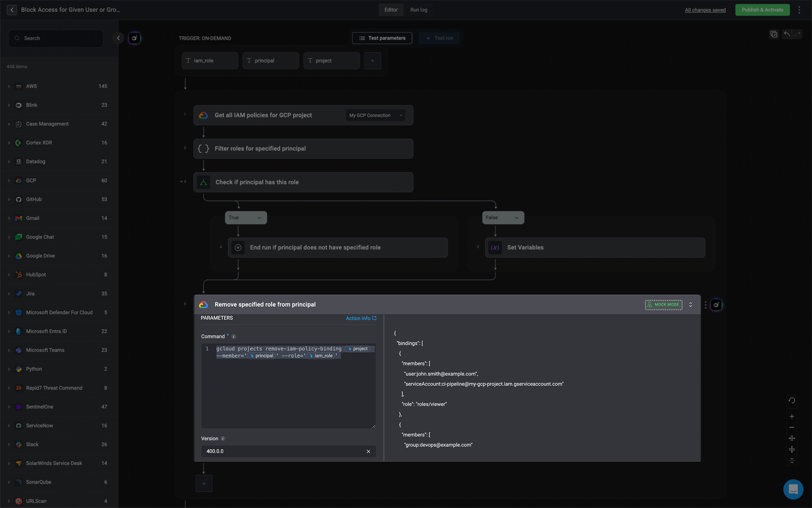Click the back arrow beside workflow title
This screenshot has width=812, height=508.
pyautogui.click(x=12, y=9)
